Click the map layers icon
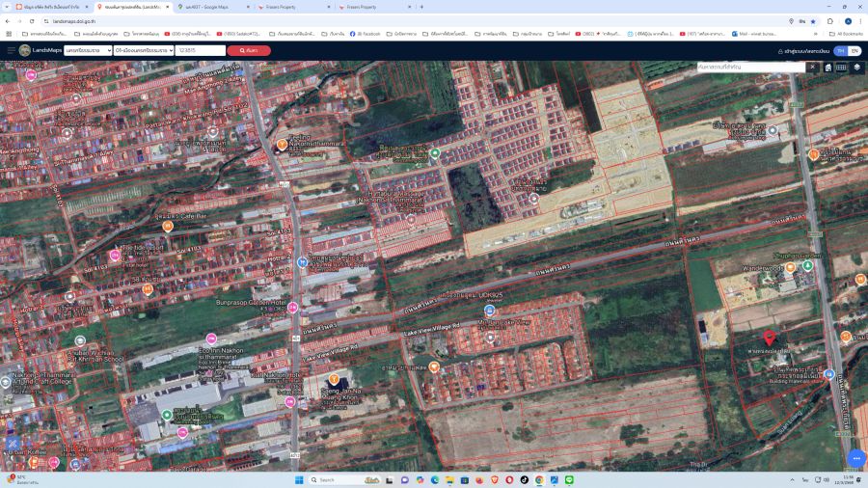This screenshot has width=868, height=488. (x=856, y=68)
